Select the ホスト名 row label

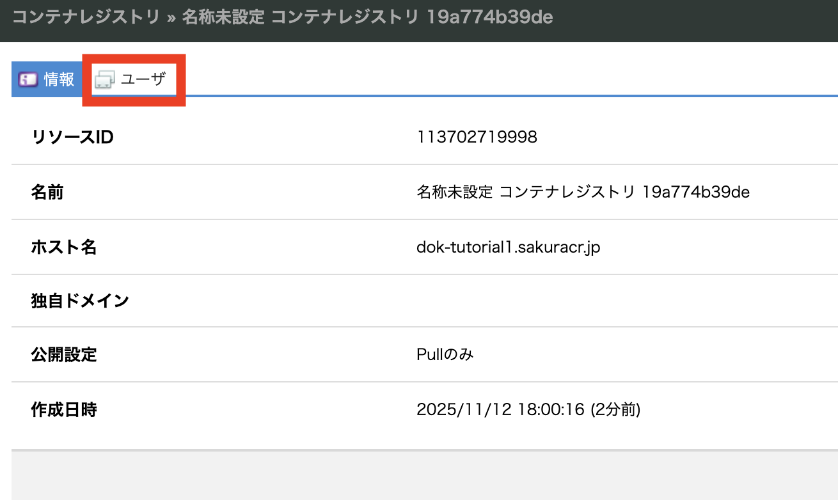pos(64,247)
